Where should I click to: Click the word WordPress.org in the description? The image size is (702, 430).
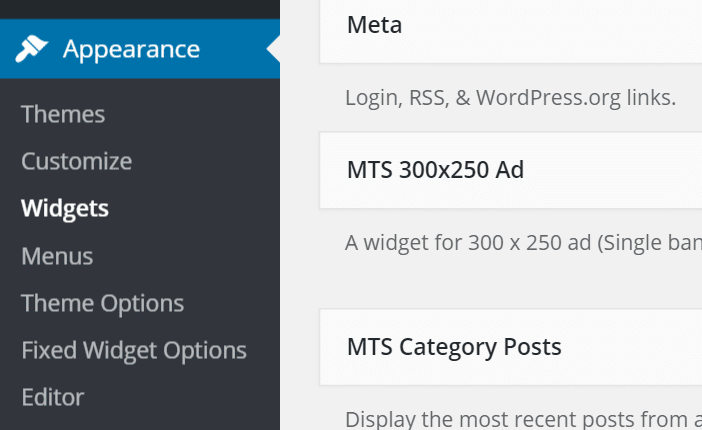(x=548, y=98)
